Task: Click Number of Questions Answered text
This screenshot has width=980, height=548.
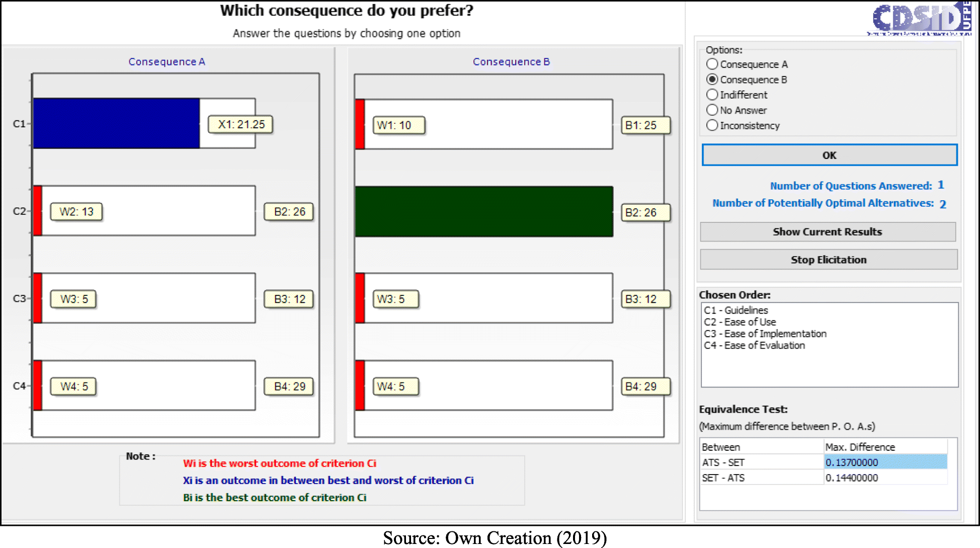Action: (851, 186)
